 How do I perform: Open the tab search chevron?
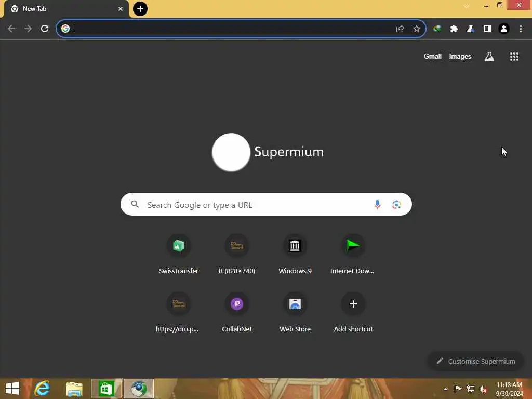(x=467, y=6)
